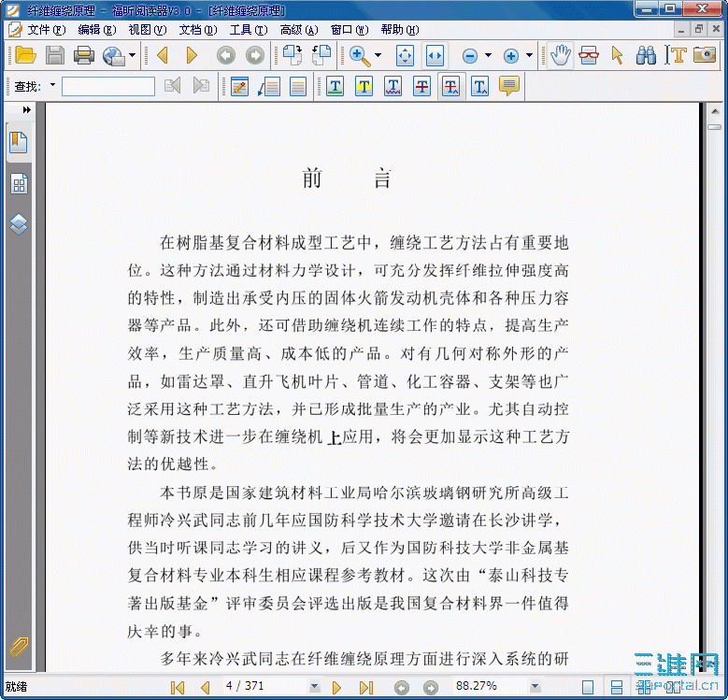Select the yellow highlight text tool
This screenshot has width=728, height=700.
point(364,86)
